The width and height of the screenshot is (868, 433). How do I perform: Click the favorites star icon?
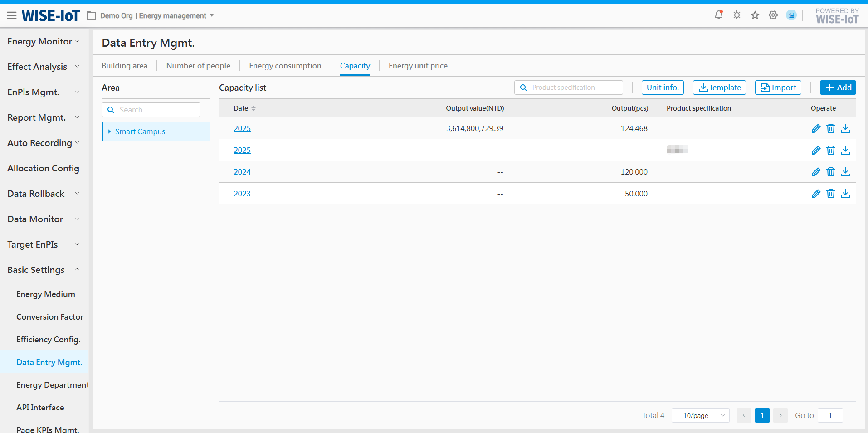coord(755,15)
